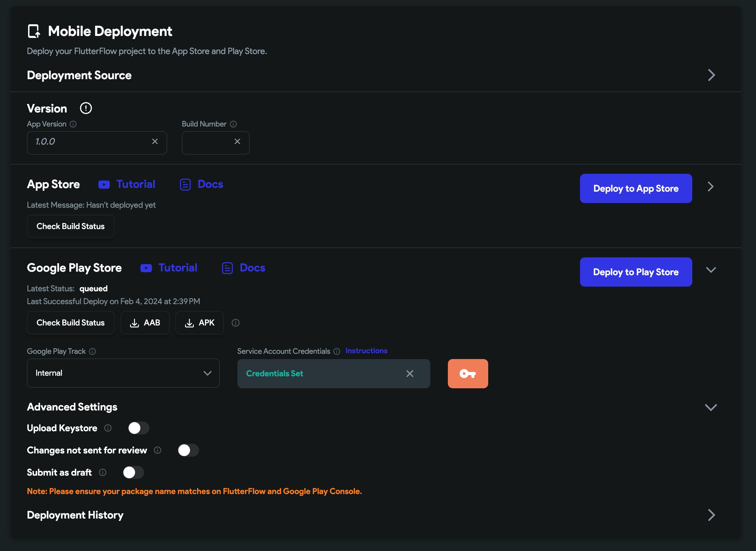Collapse the Advanced Settings section

click(711, 407)
